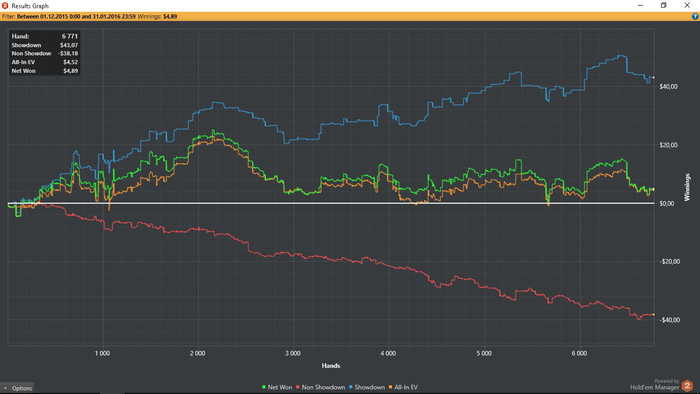Image resolution: width=700 pixels, height=394 pixels.
Task: Click the orange All-In EV legend marker
Action: tap(390, 387)
